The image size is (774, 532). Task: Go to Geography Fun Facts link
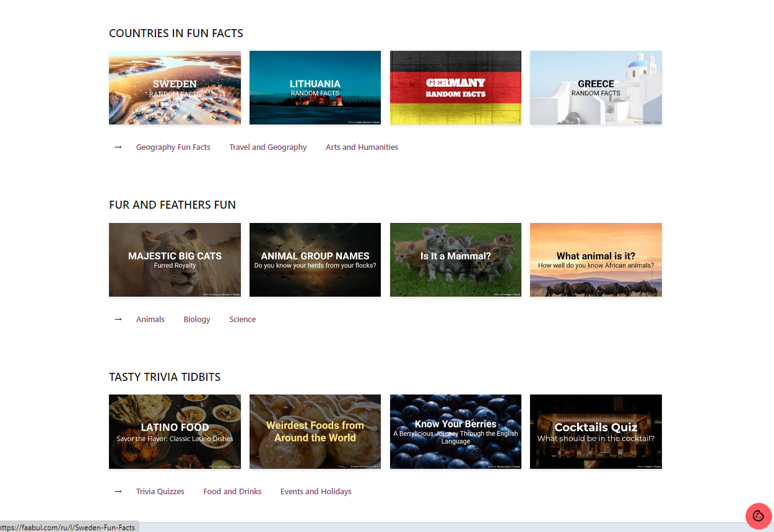(x=173, y=147)
